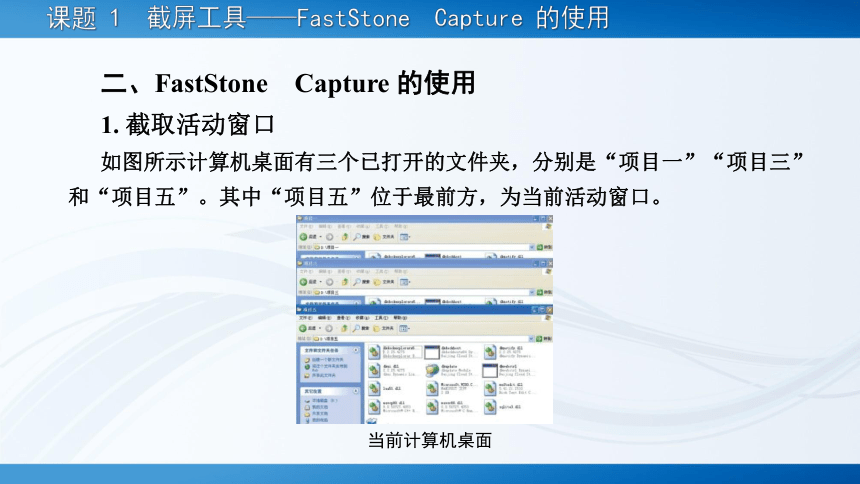The image size is (860, 484).
Task: Click Up folder icon in the 项目一 window
Action: pyautogui.click(x=344, y=237)
